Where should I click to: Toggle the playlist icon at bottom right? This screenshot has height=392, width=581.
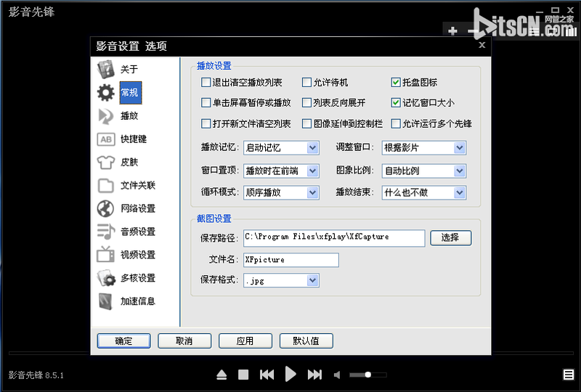pos(569,375)
